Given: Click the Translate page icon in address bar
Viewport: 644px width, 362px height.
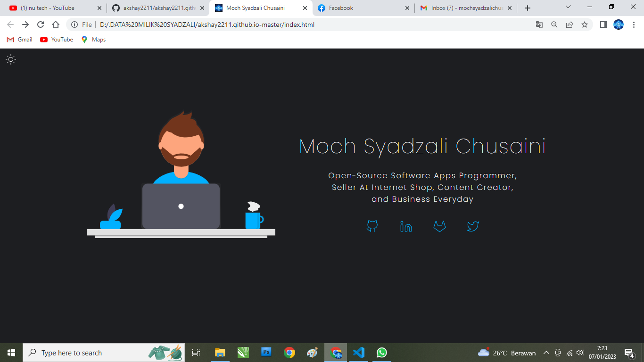Looking at the screenshot, I should [x=539, y=25].
